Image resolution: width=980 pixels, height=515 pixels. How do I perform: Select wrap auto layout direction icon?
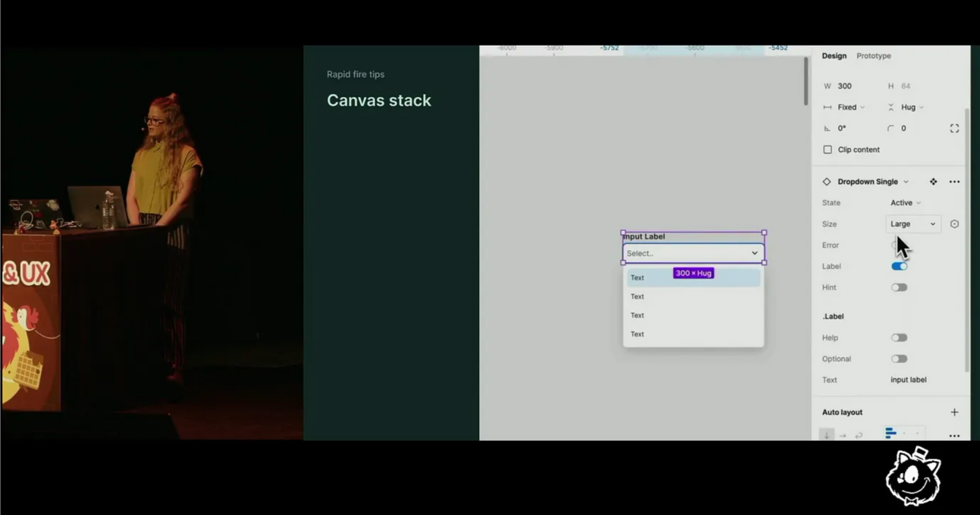(859, 435)
